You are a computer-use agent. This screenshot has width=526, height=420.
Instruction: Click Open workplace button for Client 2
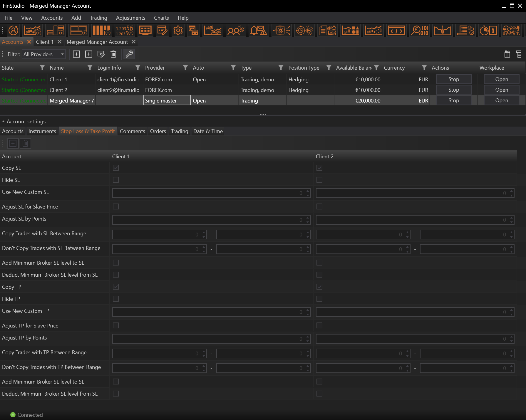coord(501,90)
